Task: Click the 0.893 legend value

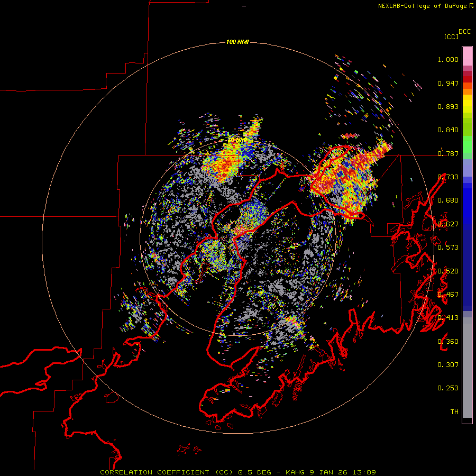Action: 448,106
